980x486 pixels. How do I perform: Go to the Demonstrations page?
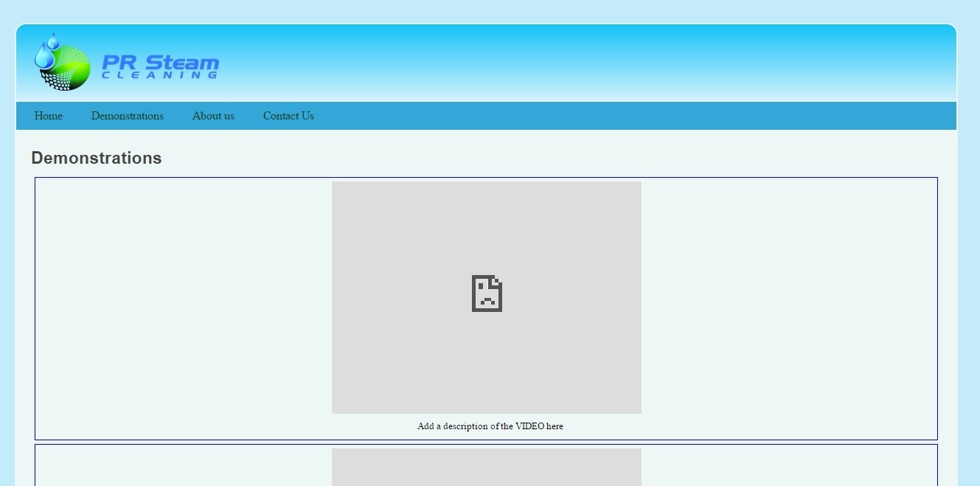click(x=128, y=116)
